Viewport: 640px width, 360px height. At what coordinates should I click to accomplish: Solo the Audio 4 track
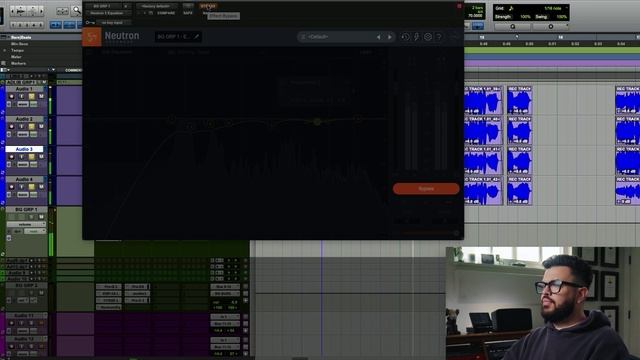pos(31,187)
